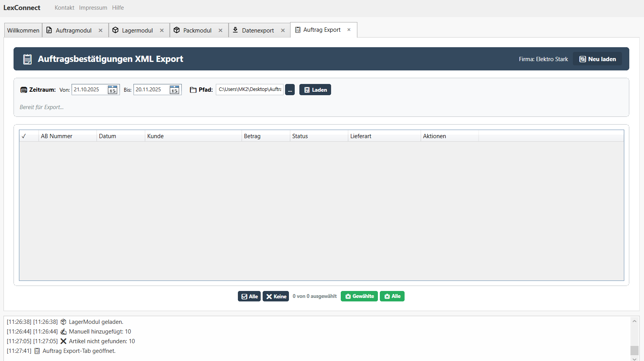Click the checkmark column header in the table
Screen dimensions: 644x361
(24, 136)
